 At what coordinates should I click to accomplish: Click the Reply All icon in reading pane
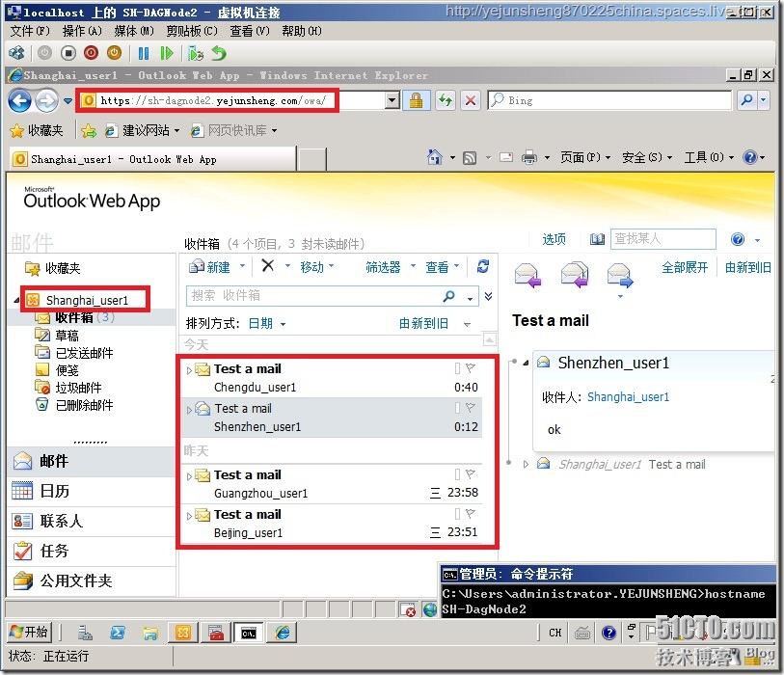pos(575,275)
